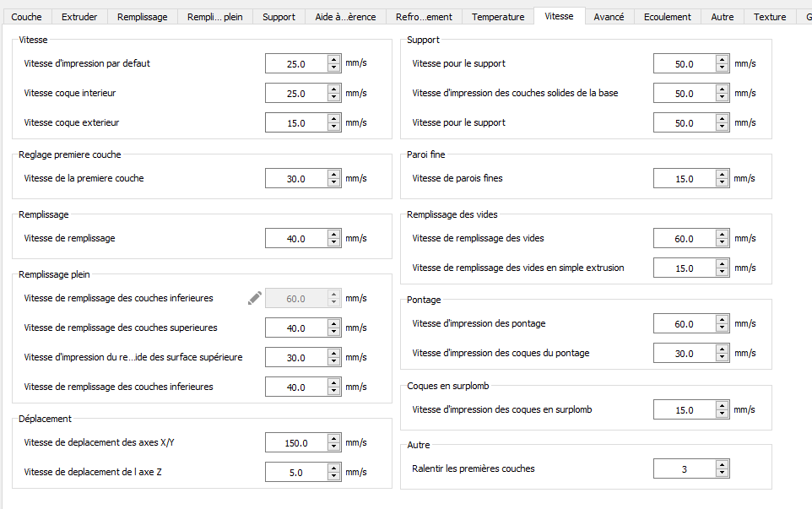812x509 pixels.
Task: Open the Remplissage tab
Action: click(142, 17)
